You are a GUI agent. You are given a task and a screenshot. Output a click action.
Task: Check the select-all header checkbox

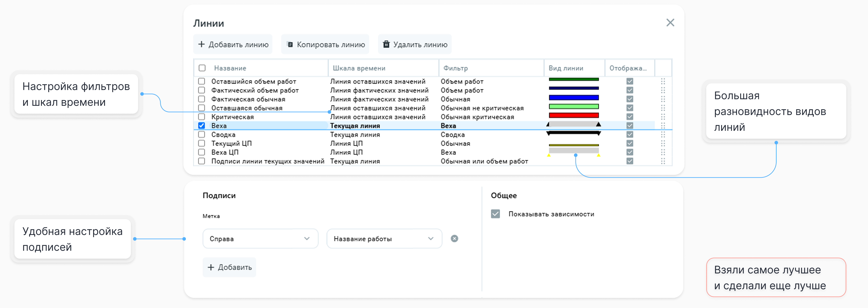click(202, 68)
